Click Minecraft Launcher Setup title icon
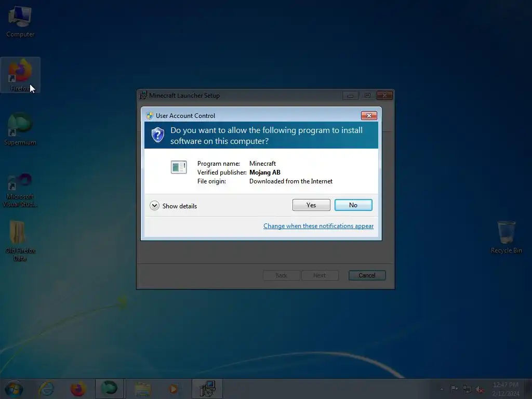The width and height of the screenshot is (532, 399). point(143,96)
